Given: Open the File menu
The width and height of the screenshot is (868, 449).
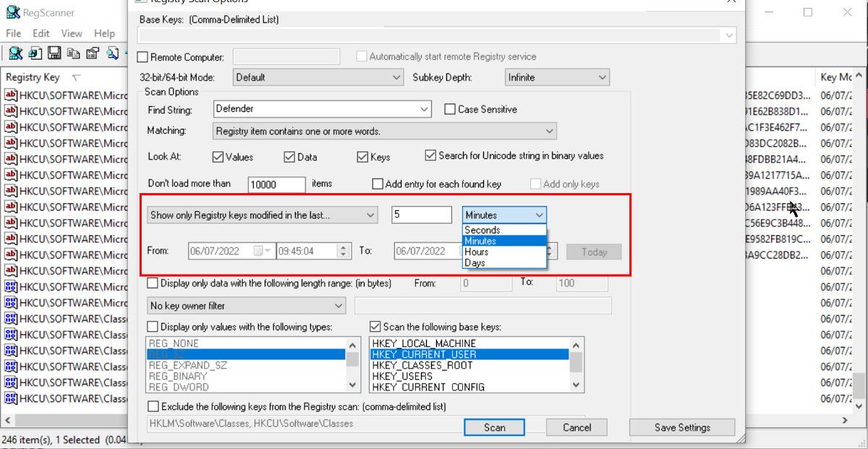Looking at the screenshot, I should click(x=14, y=33).
